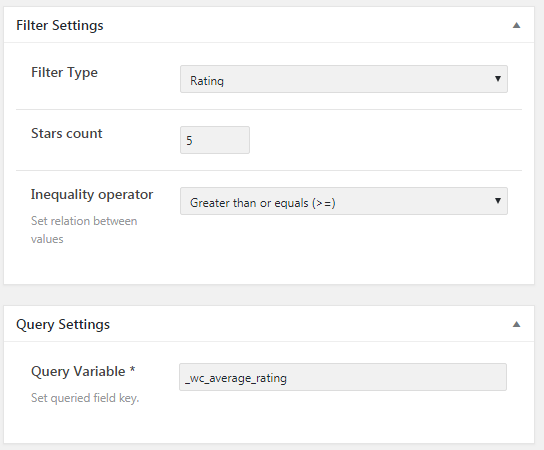Click the Query Settings heading

[x=63, y=325]
